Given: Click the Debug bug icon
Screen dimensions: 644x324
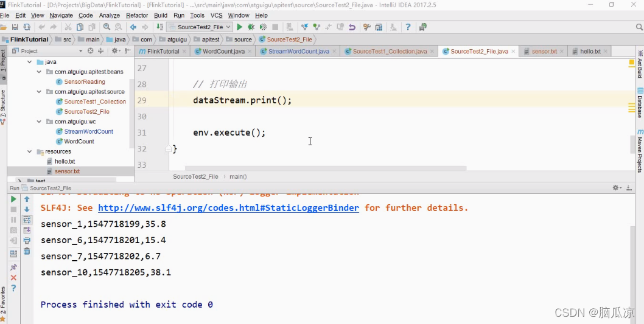Looking at the screenshot, I should click(x=251, y=27).
